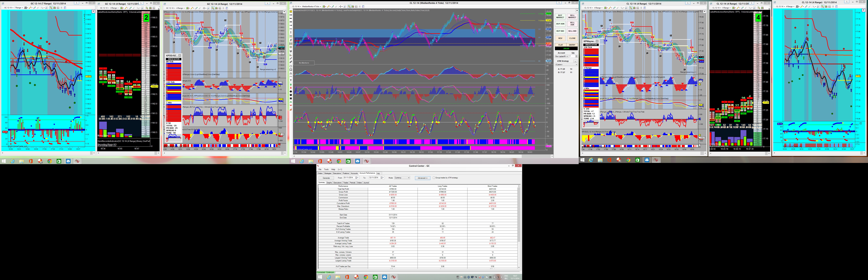This screenshot has width=868, height=280.
Task: Open chart Properties icon on CL MedianRenko toolbar
Action: pyautogui.click(x=363, y=6)
